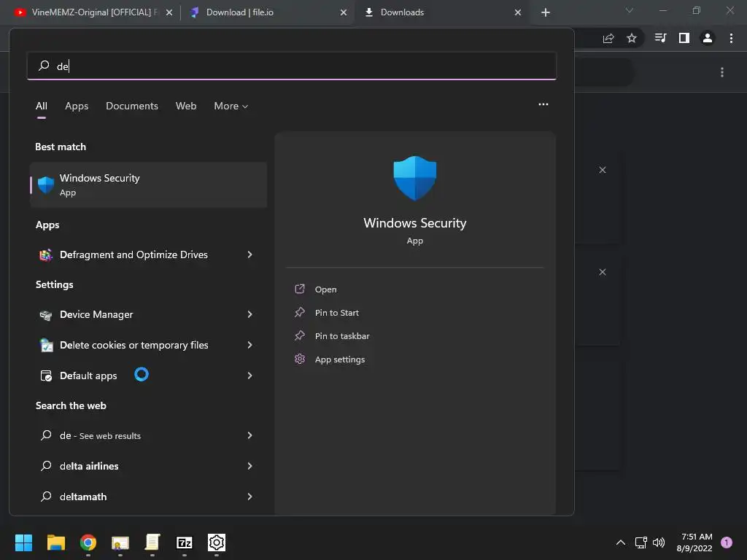
Task: Open Google Chrome from taskbar
Action: click(x=88, y=542)
